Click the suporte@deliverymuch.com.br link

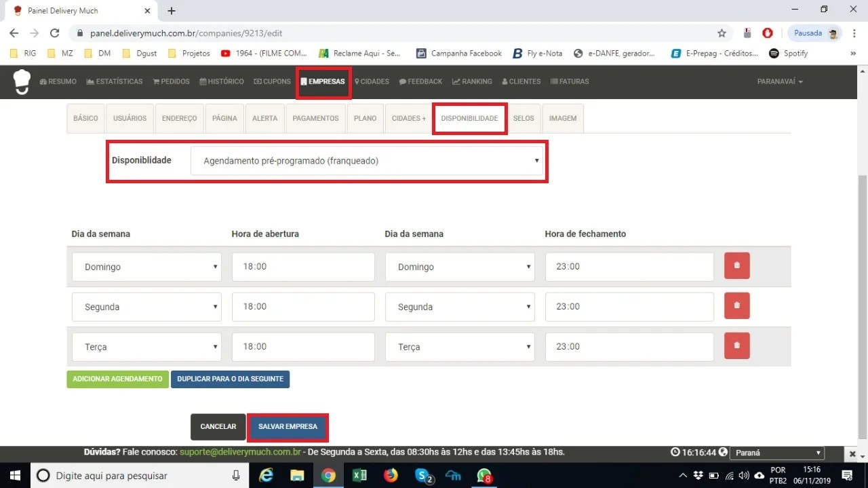(x=240, y=452)
